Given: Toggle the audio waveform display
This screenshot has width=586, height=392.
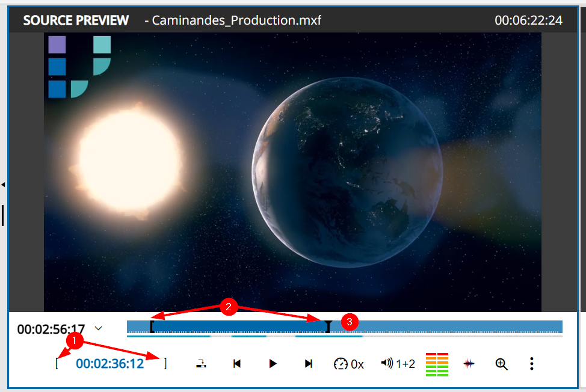Looking at the screenshot, I should coord(469,364).
